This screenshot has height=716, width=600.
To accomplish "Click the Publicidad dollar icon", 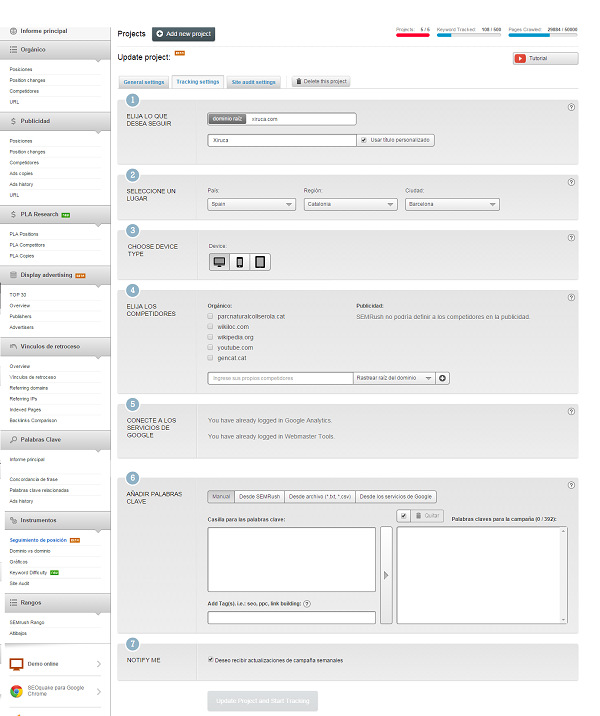I will click(x=13, y=121).
